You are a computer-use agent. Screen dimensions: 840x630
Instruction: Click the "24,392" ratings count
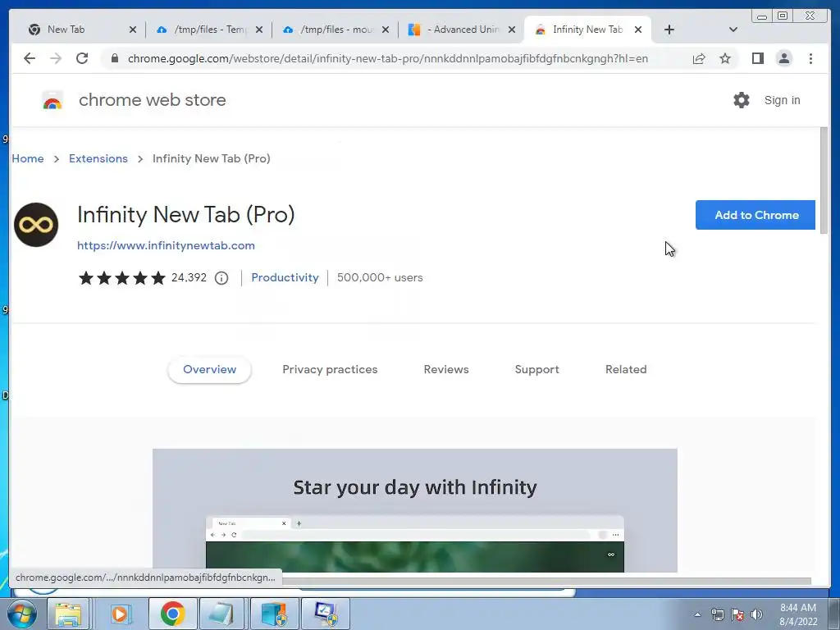coord(189,277)
